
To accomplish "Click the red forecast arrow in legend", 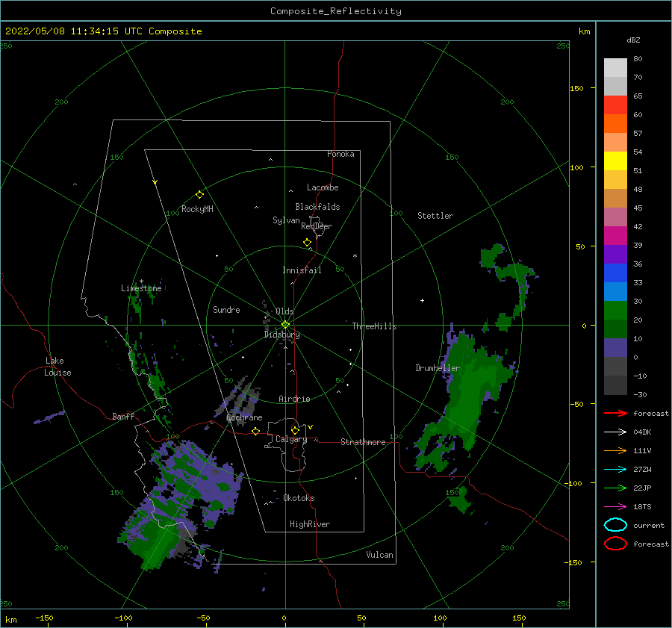I will pyautogui.click(x=615, y=413).
